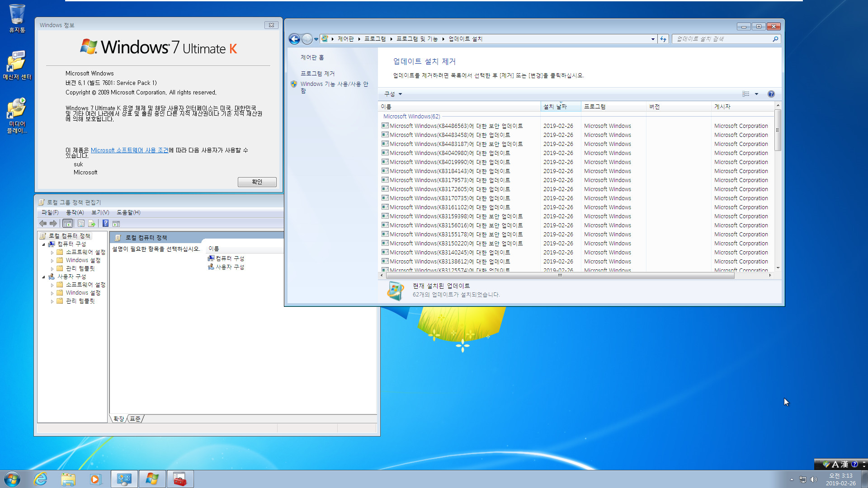Click the 확인 button in Windows 정보 dialog
868x488 pixels.
click(257, 182)
